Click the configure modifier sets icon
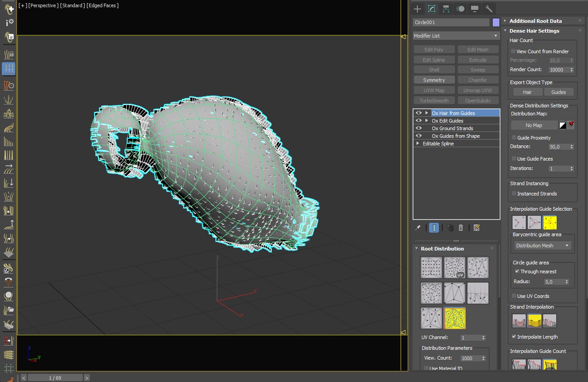Screen dimensions: 588x382 click(x=476, y=228)
